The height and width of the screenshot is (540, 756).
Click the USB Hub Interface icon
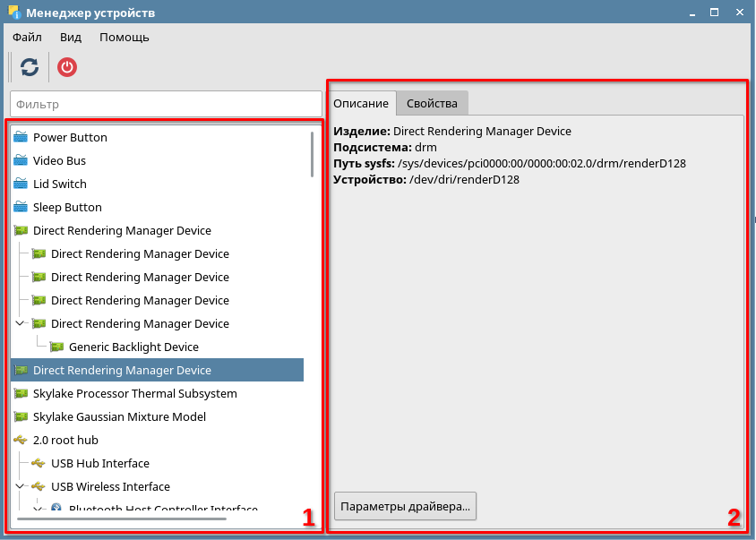(39, 463)
